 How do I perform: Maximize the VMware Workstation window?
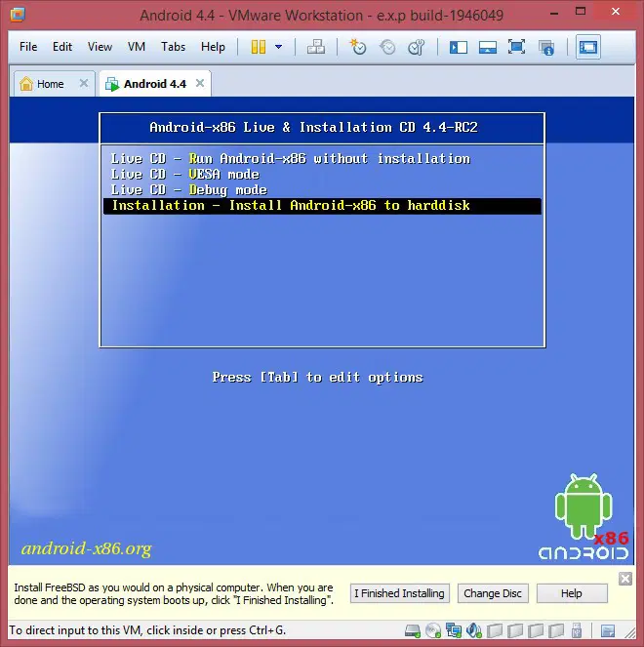pyautogui.click(x=581, y=12)
